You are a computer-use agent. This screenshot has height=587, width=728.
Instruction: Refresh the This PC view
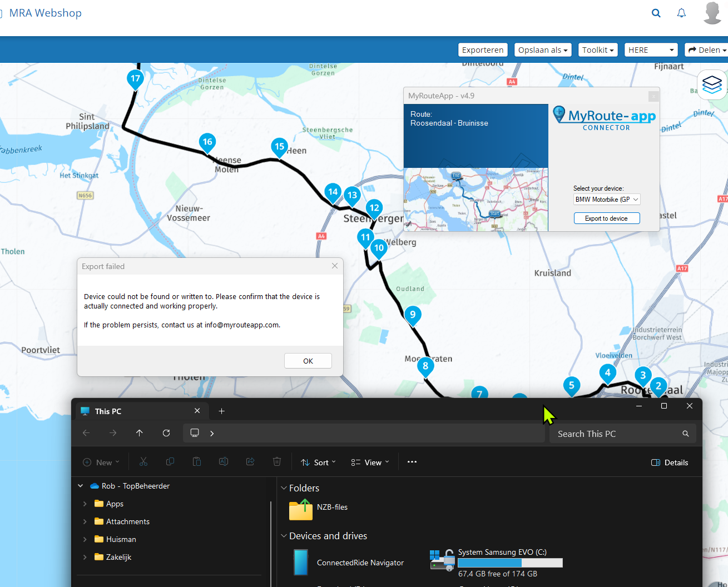coord(166,433)
